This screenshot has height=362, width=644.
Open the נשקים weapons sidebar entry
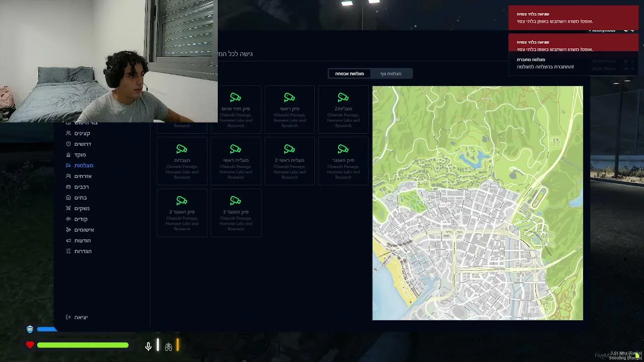[x=78, y=208]
